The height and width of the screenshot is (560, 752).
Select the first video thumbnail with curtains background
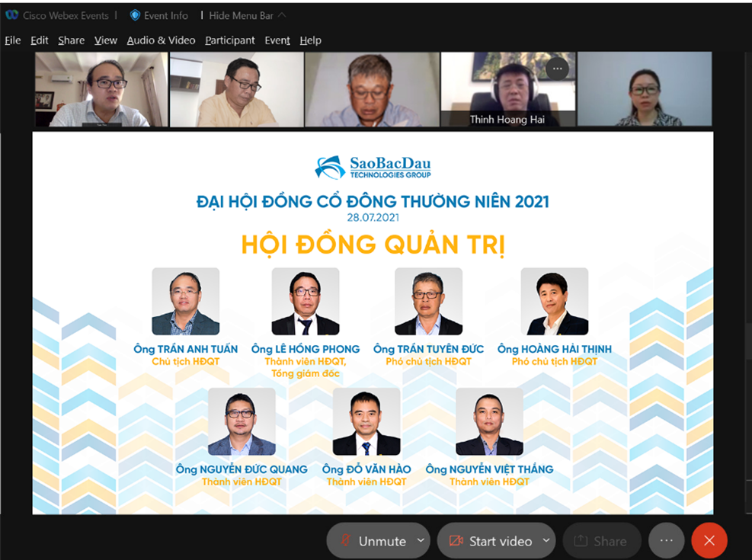click(101, 89)
